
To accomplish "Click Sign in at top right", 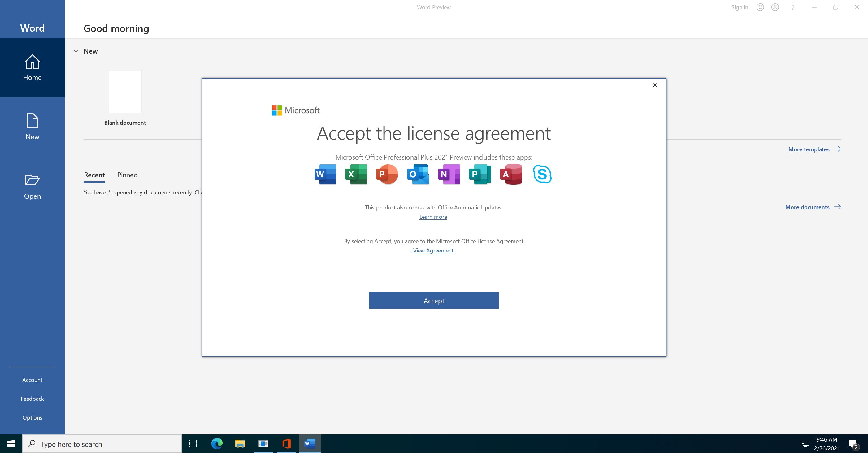I will coord(739,7).
